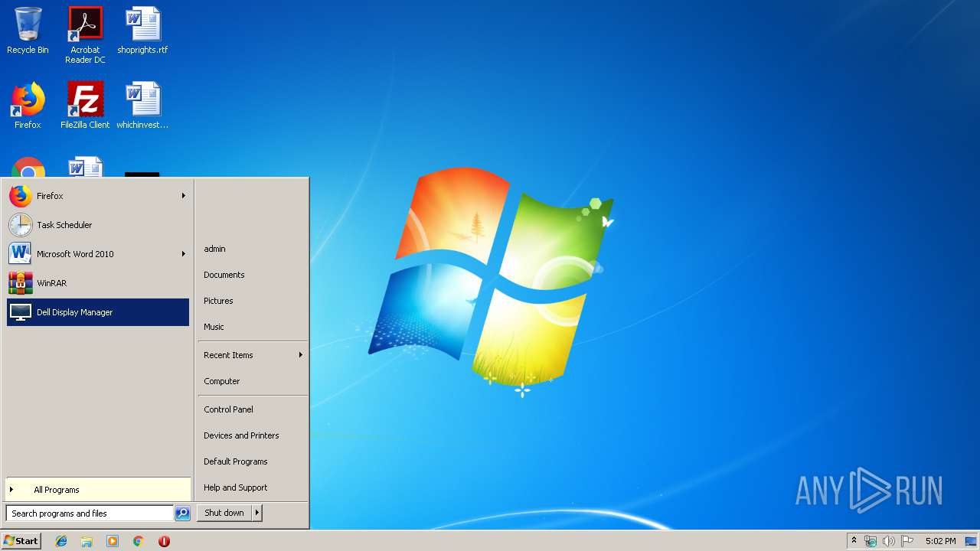This screenshot has width=980, height=551.
Task: Open shoprights.rtf document on desktop
Action: coord(142,31)
